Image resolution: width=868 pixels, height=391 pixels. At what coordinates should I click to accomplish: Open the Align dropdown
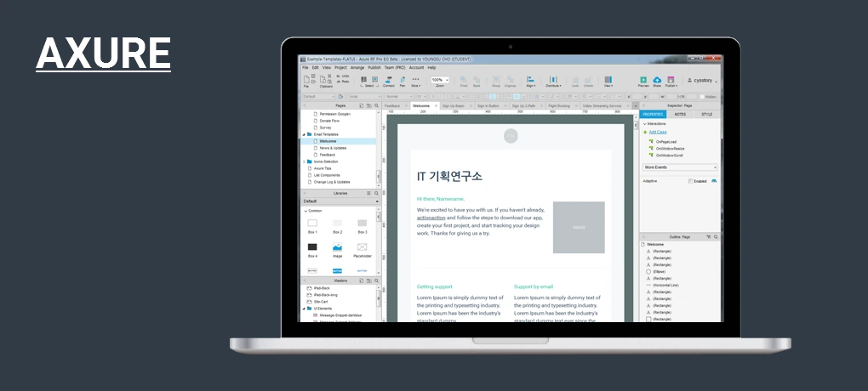530,82
